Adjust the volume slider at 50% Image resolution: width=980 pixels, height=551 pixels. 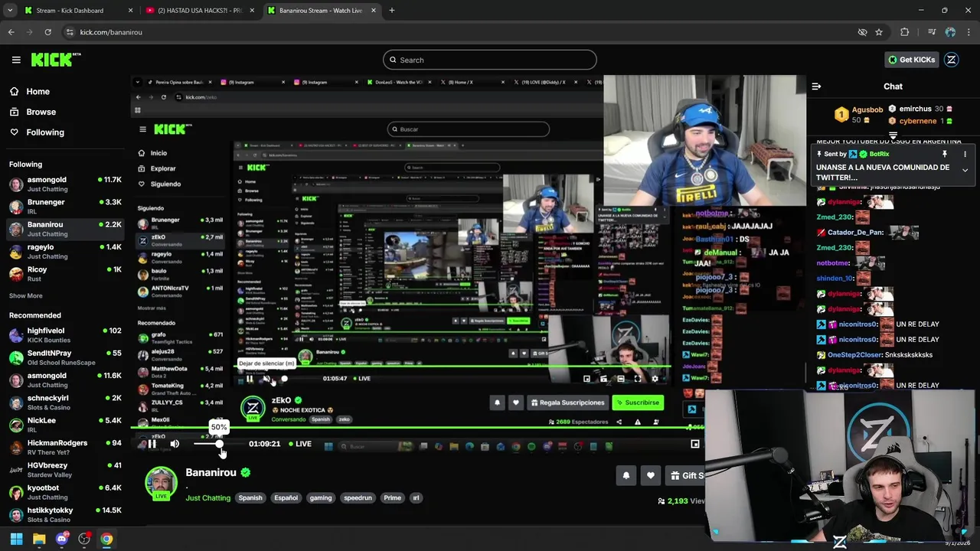pyautogui.click(x=219, y=444)
